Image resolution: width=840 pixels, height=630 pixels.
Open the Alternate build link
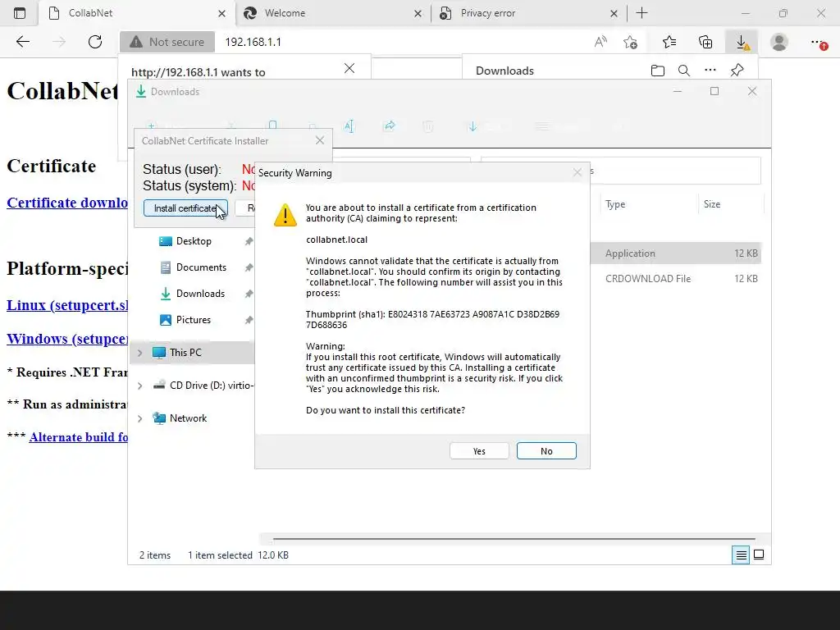pyautogui.click(x=78, y=437)
